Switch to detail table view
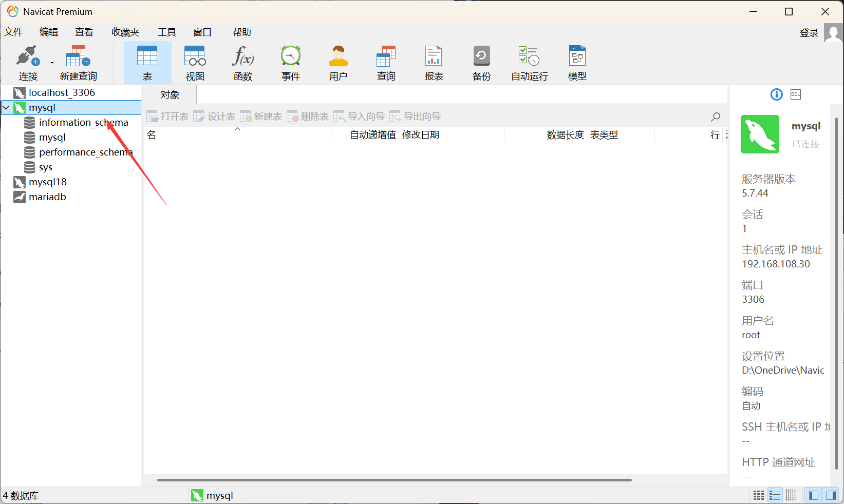The height and width of the screenshot is (504, 844). [791, 495]
